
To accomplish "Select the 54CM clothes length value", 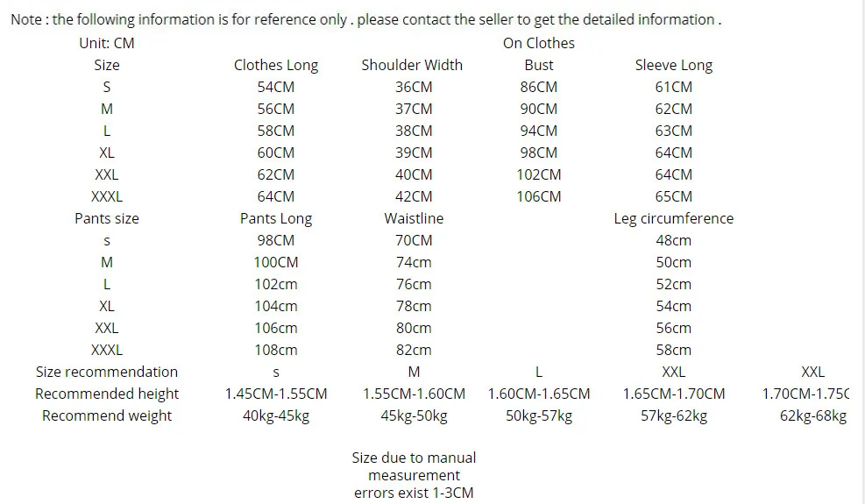I will [276, 87].
